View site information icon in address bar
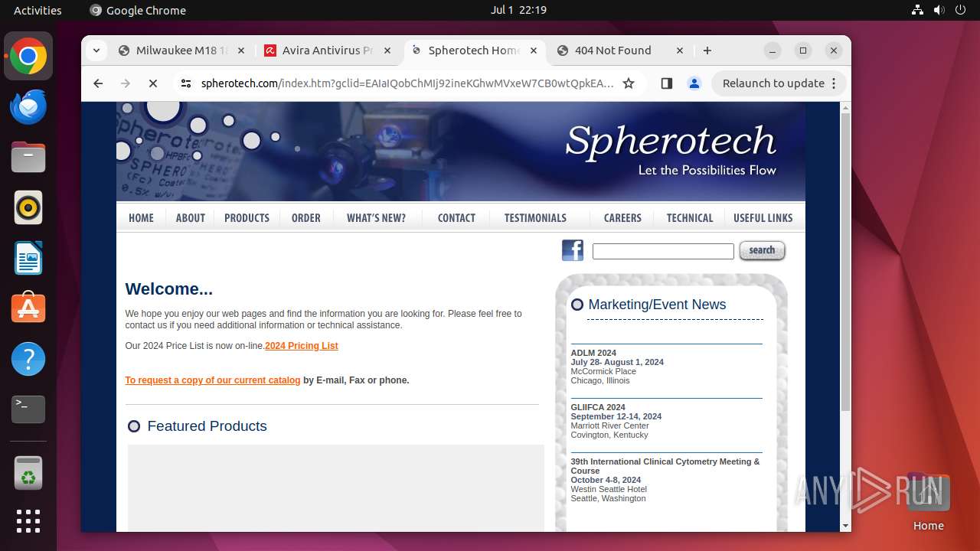This screenshot has width=980, height=551. (x=186, y=83)
